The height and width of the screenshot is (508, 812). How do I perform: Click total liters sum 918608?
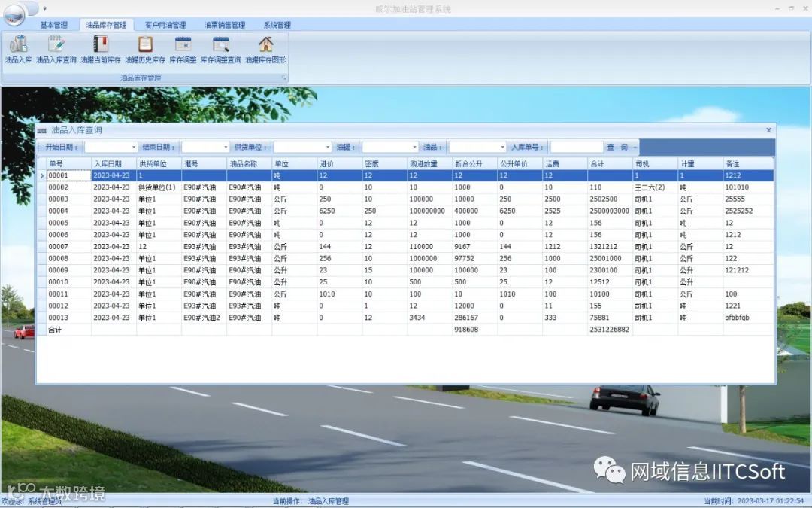pyautogui.click(x=474, y=329)
